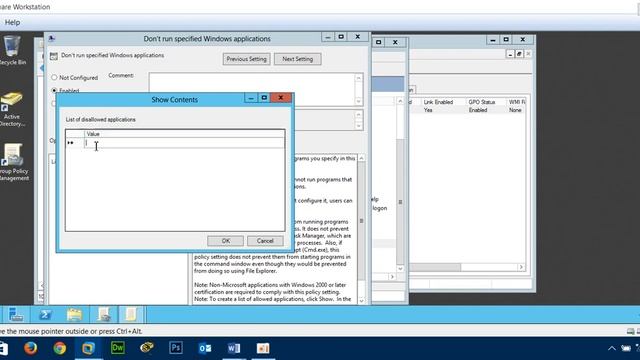Select Not Configured radio button
640x360 pixels.
pyautogui.click(x=54, y=77)
